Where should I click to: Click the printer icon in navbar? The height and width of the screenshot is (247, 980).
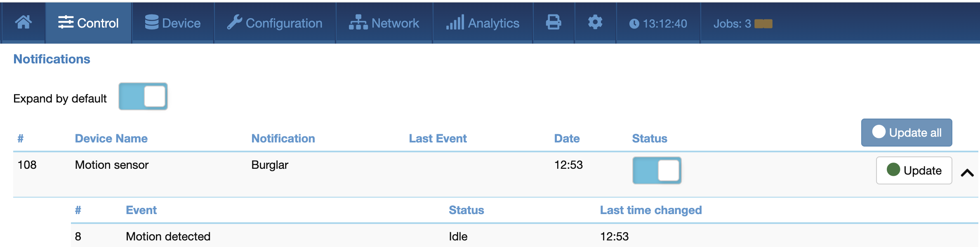pos(554,23)
